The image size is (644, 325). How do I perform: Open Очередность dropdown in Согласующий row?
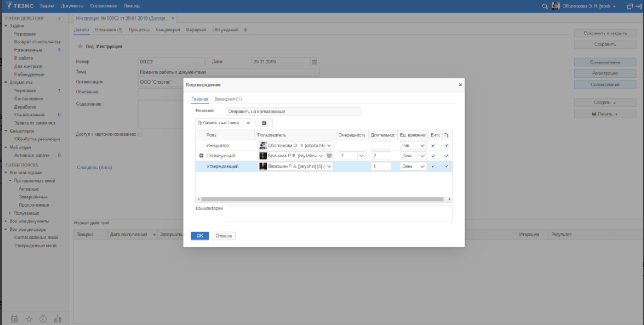coord(361,156)
